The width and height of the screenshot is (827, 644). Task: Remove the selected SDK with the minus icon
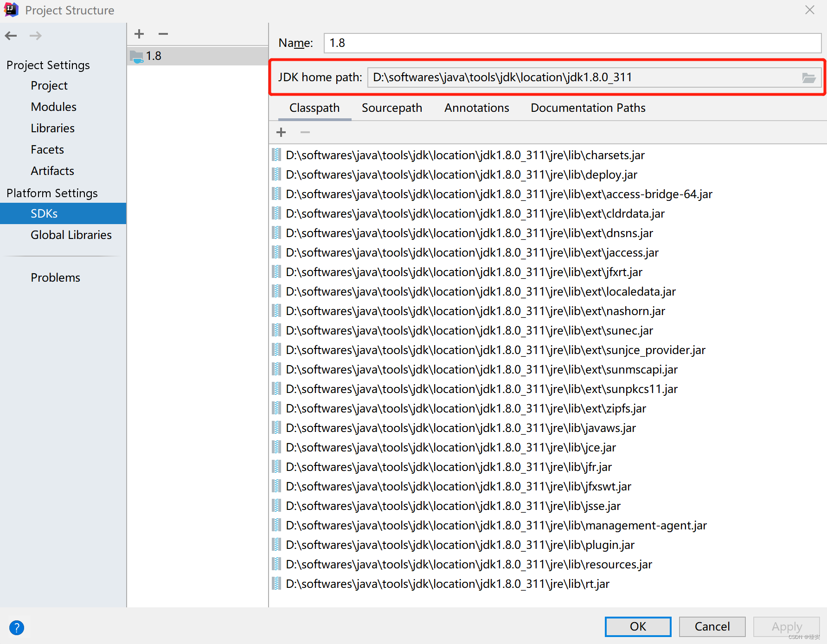[163, 34]
